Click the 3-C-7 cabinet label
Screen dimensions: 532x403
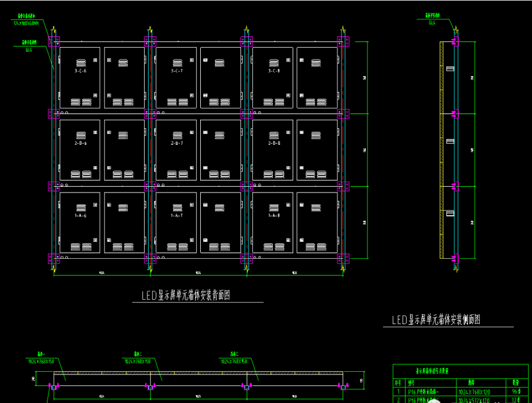(x=176, y=71)
